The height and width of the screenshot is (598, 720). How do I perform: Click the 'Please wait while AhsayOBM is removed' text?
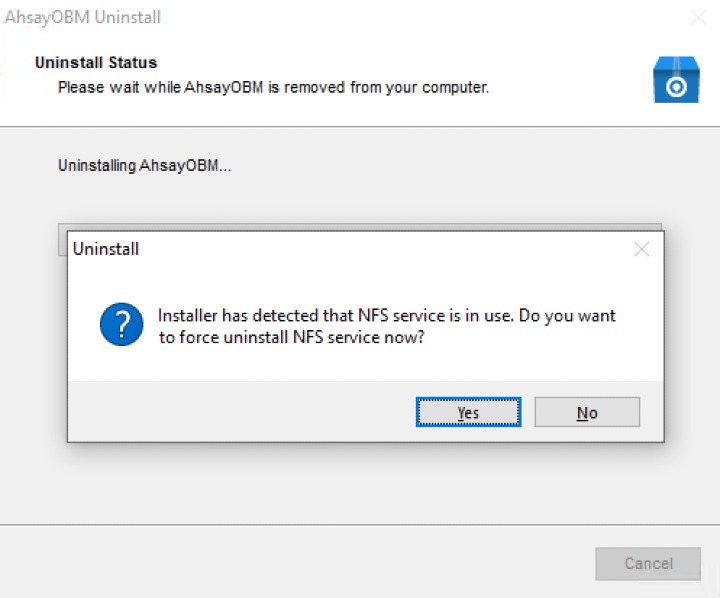[273, 87]
